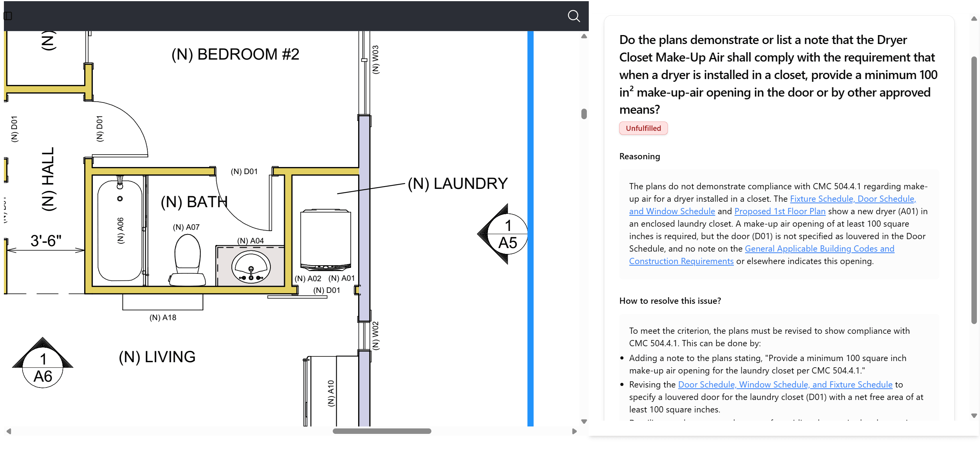
Task: Click the bathroom sink drawing
Action: (x=251, y=267)
